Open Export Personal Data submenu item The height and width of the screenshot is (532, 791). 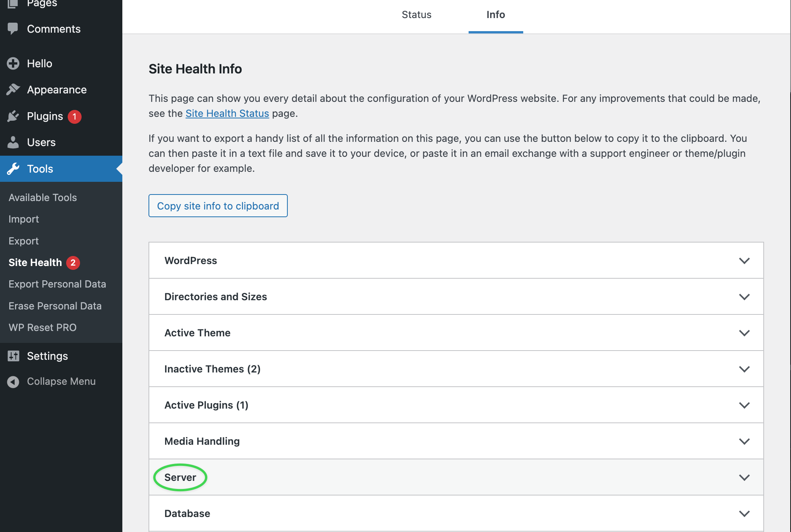coord(57,284)
